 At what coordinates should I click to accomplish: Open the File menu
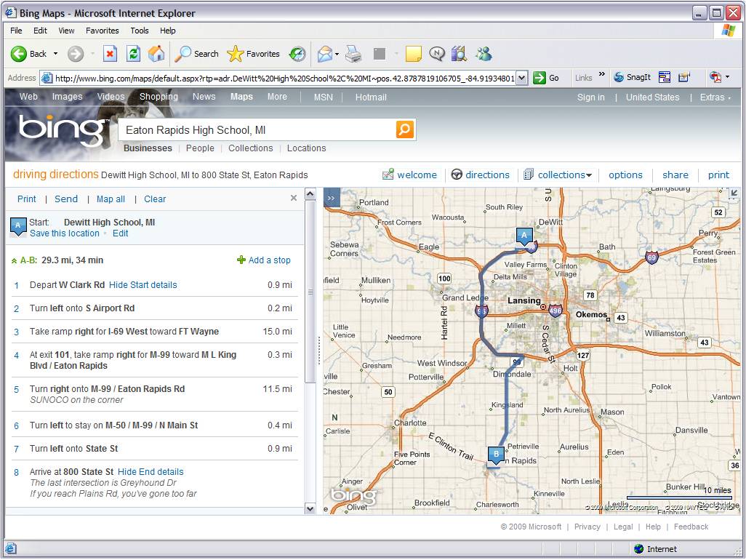click(x=16, y=31)
